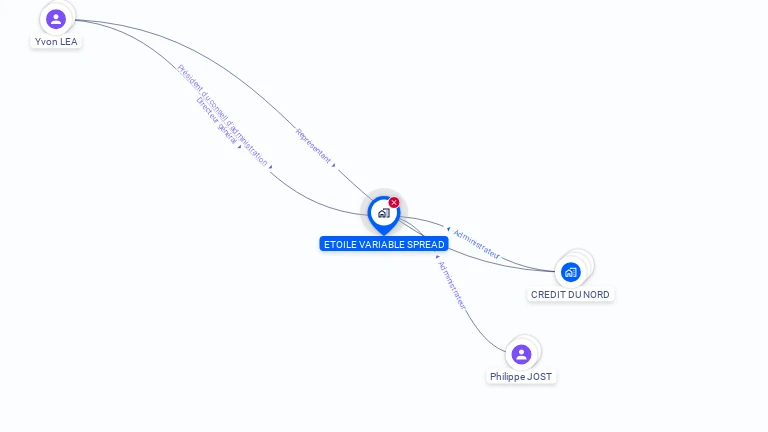Click the Yvon LEA name label

pyautogui.click(x=56, y=42)
